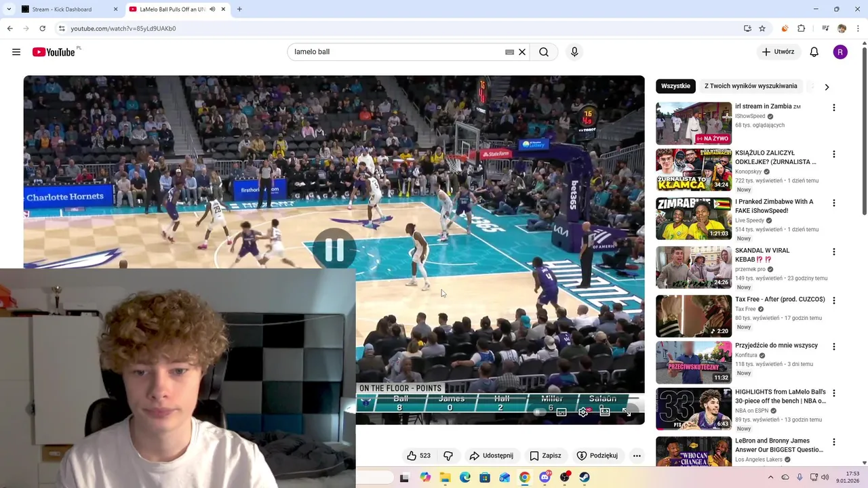Go back in browser history
868x488 pixels.
[x=9, y=28]
